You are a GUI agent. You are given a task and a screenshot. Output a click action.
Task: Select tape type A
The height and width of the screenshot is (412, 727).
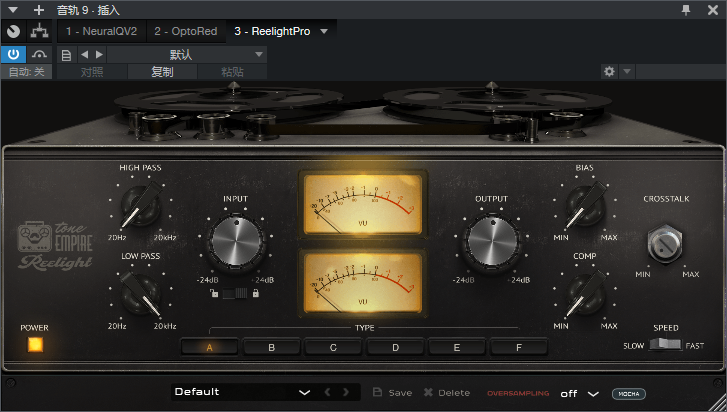209,348
